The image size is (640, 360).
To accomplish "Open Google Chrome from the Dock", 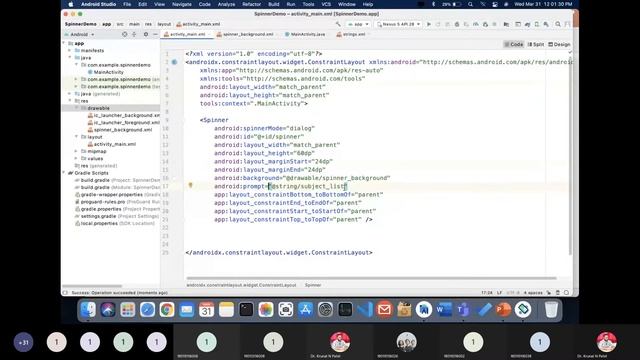I will coord(167,310).
